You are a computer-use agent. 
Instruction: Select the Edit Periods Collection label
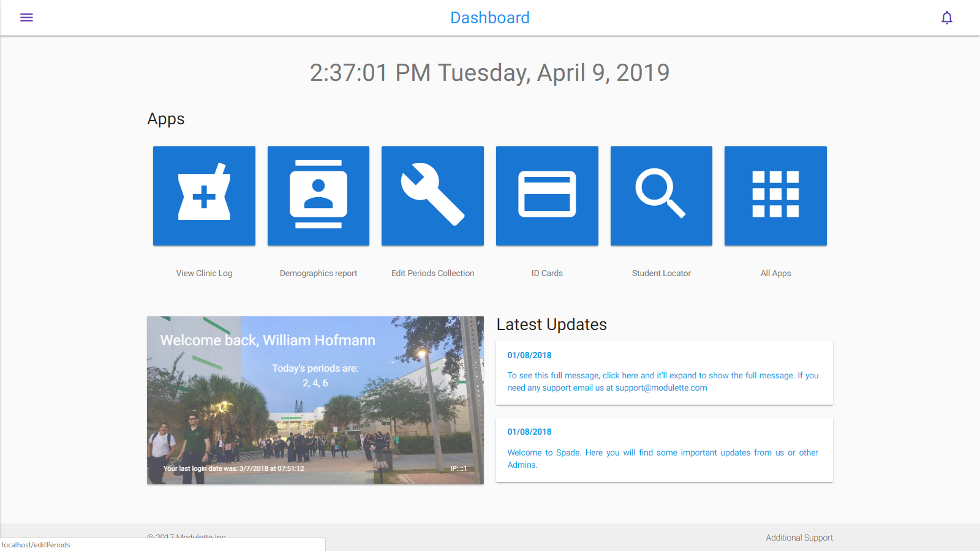click(432, 273)
